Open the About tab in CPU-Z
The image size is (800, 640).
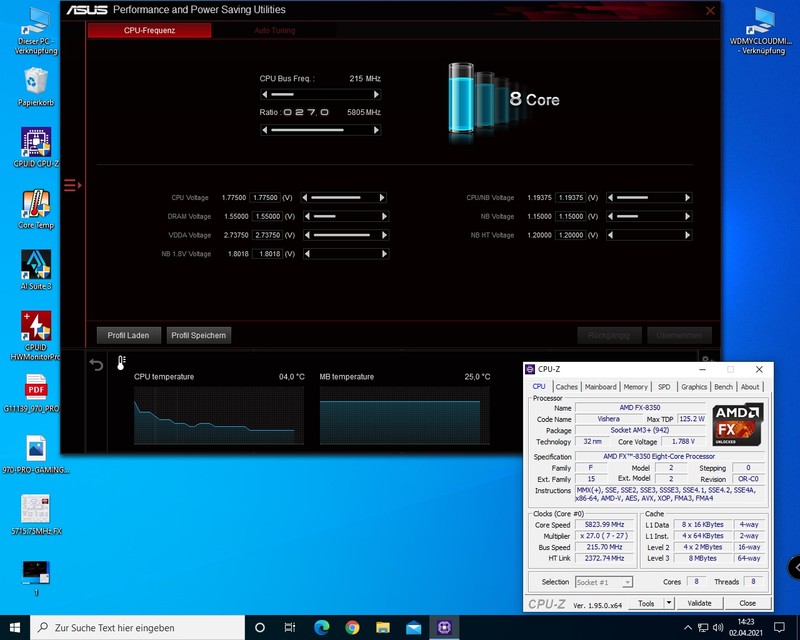(x=750, y=387)
